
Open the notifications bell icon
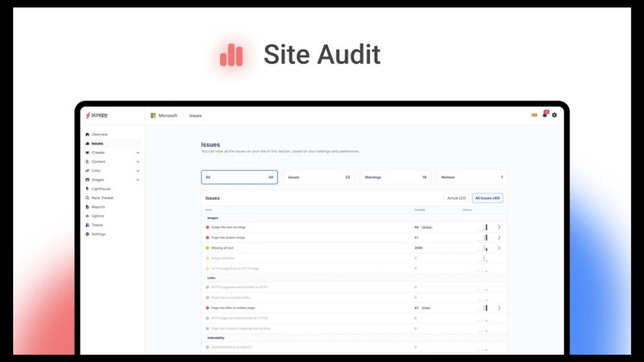tap(543, 116)
